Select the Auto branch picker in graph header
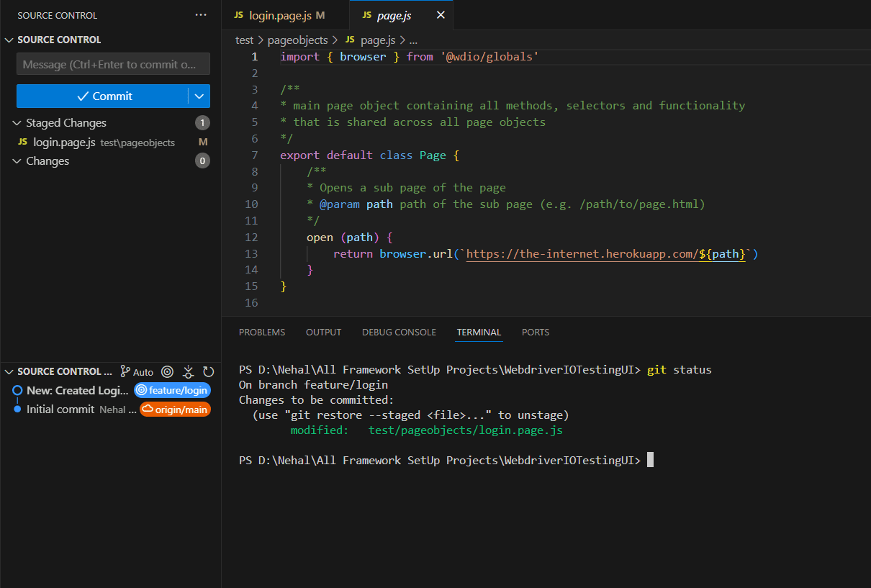 pos(137,372)
